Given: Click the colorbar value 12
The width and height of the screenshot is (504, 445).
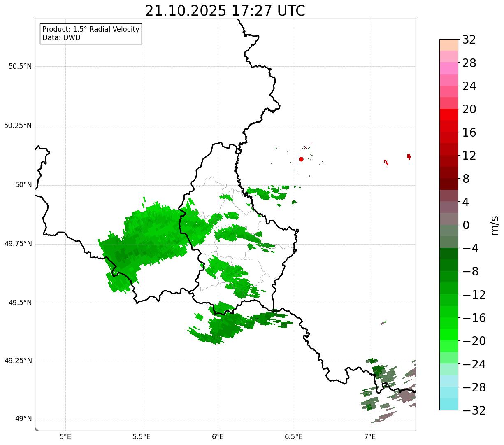Looking at the screenshot, I should 469,156.
